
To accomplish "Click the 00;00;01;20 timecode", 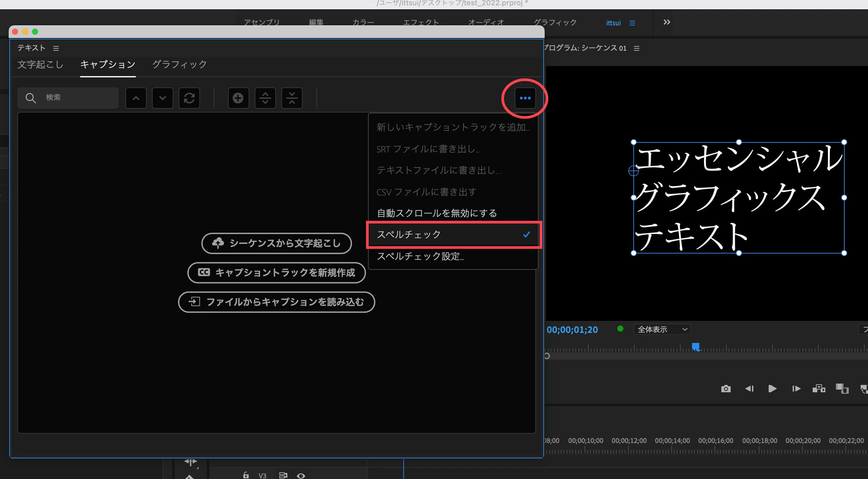I will click(572, 330).
